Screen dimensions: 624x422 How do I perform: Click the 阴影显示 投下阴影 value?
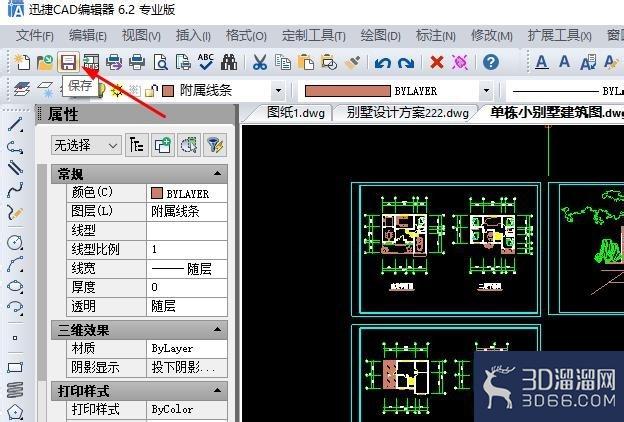(187, 367)
